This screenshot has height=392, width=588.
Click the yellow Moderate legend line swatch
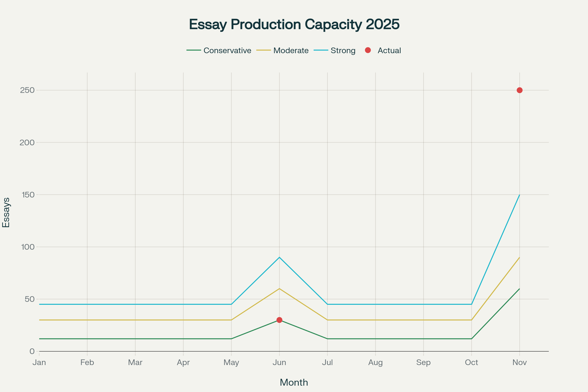[x=264, y=50]
